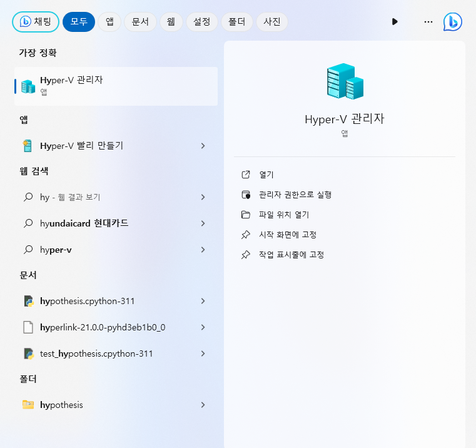Click the shield icon for 관리자 권한으로 실행
Image resolution: width=476 pixels, height=448 pixels.
[x=246, y=195]
